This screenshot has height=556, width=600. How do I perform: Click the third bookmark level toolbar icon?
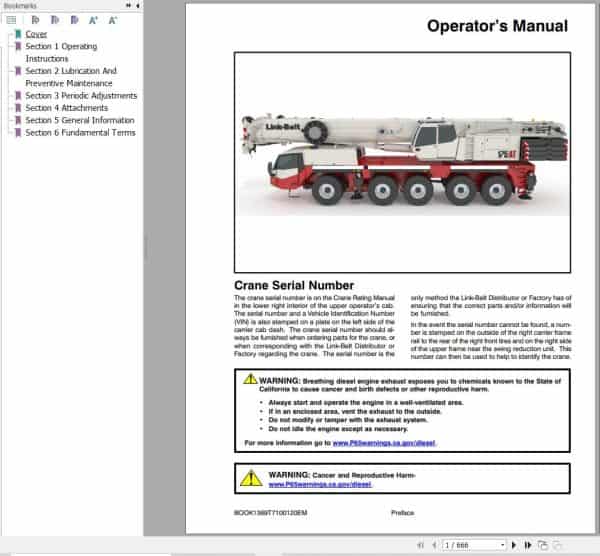75,20
